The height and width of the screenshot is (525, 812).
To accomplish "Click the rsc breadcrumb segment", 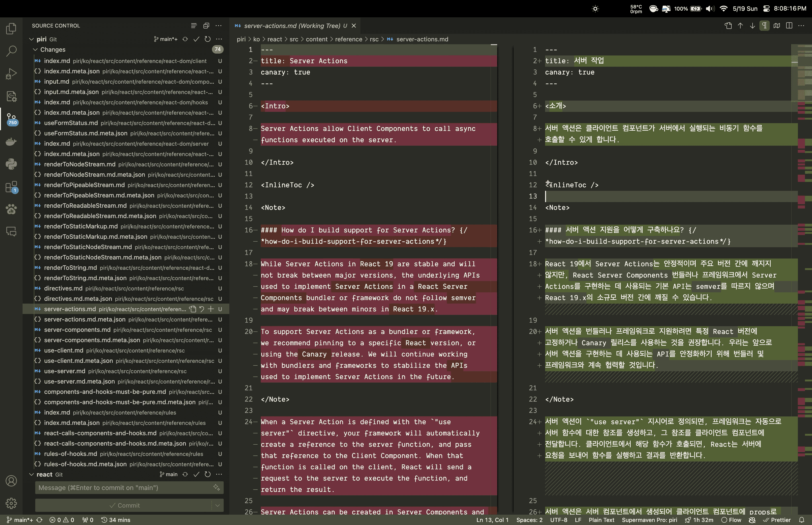I will (x=374, y=39).
